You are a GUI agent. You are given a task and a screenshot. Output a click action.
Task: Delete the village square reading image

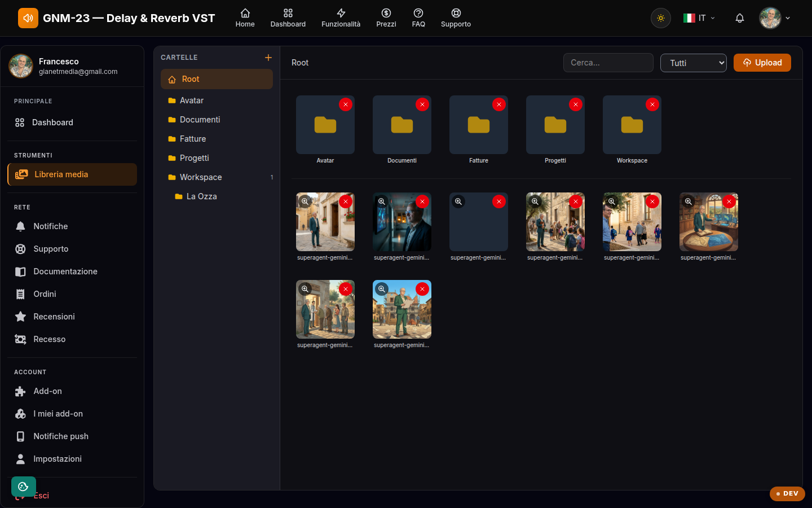422,289
